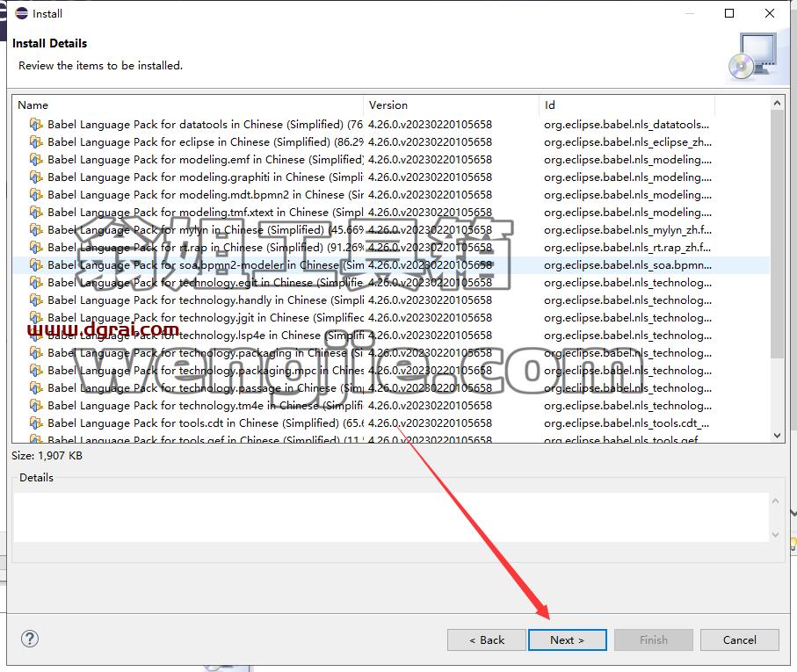Screen dimensions: 797x672
Task: Click the version cell of the technology.jgit row
Action: (x=430, y=318)
